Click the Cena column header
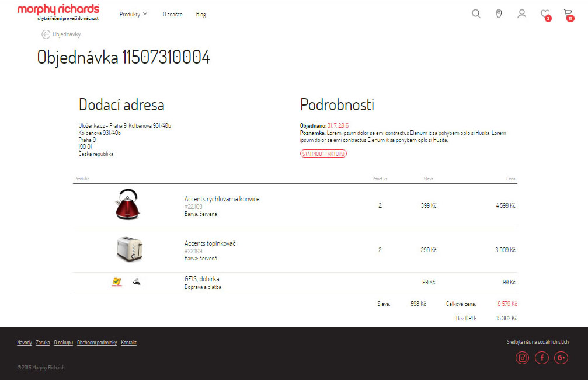 pyautogui.click(x=511, y=179)
